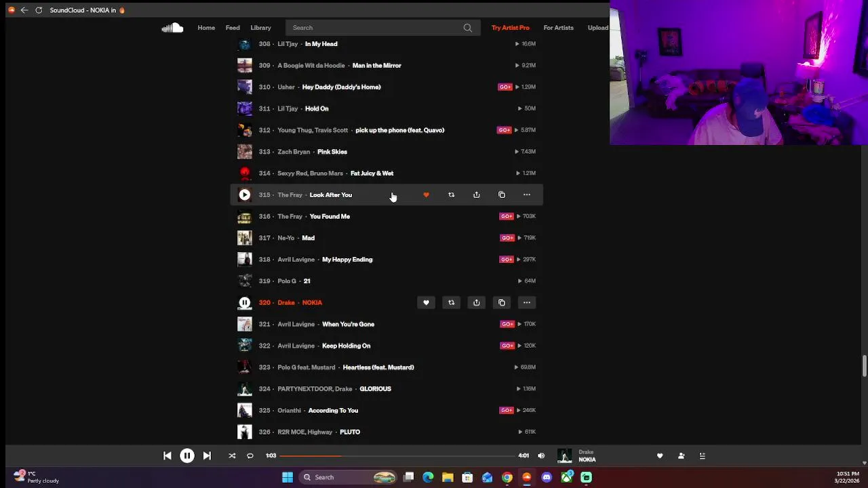Like the NOKIA track row

point(426,303)
